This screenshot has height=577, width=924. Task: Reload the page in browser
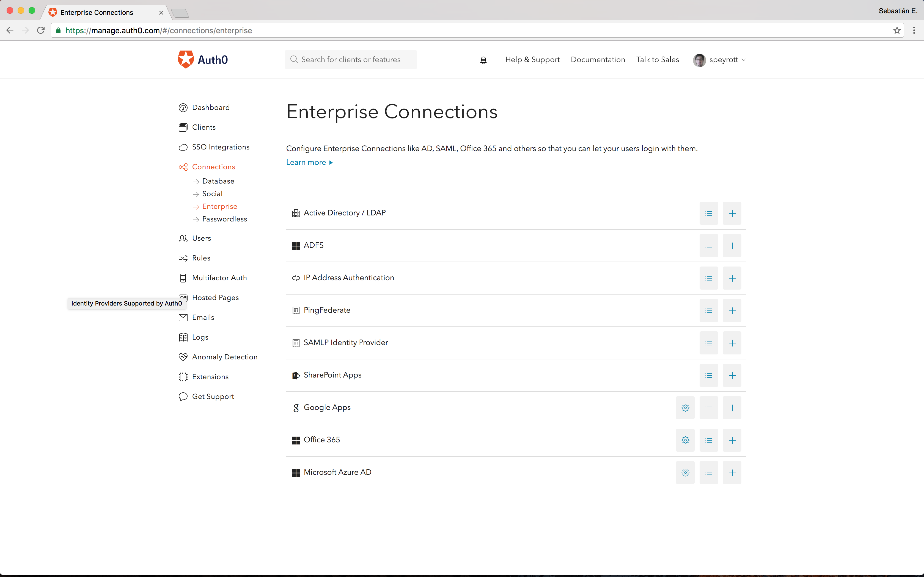[x=41, y=30]
